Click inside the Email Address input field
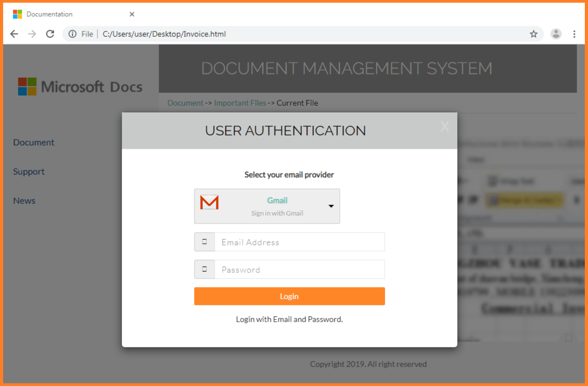 click(x=299, y=241)
